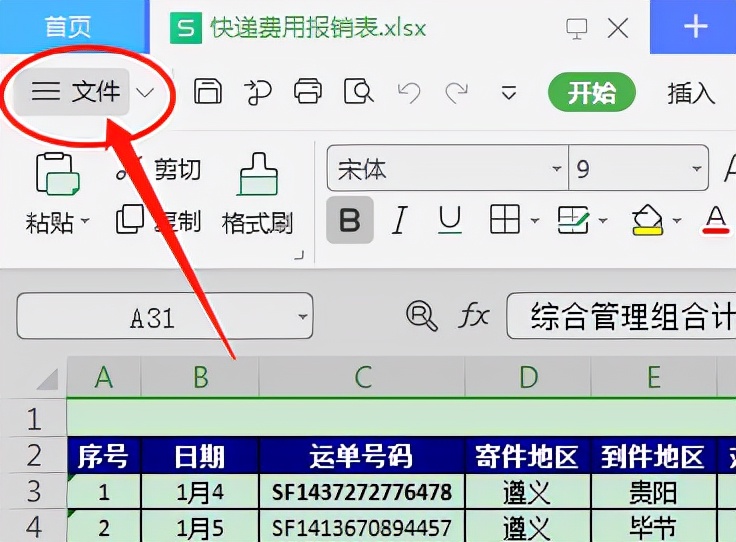Click the 1月4 date cell

(200, 492)
